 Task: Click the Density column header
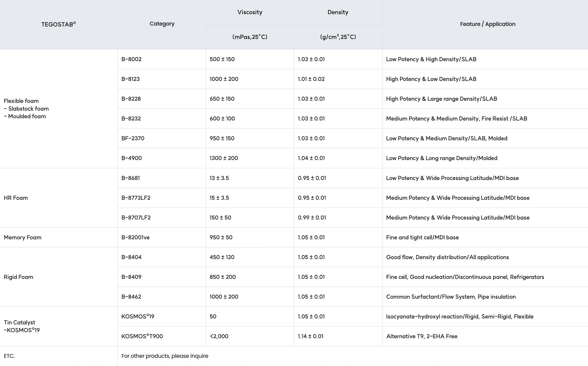point(338,12)
